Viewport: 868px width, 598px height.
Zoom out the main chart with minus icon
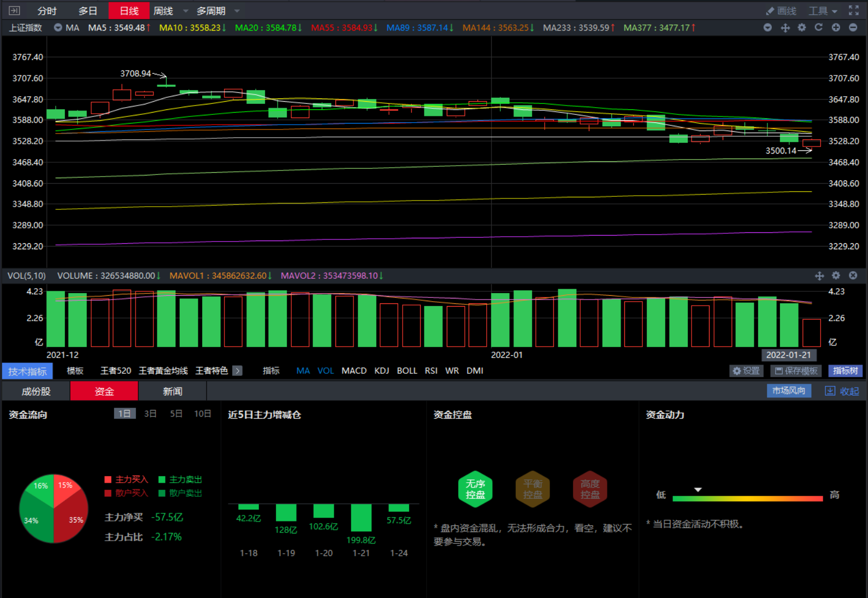853,27
